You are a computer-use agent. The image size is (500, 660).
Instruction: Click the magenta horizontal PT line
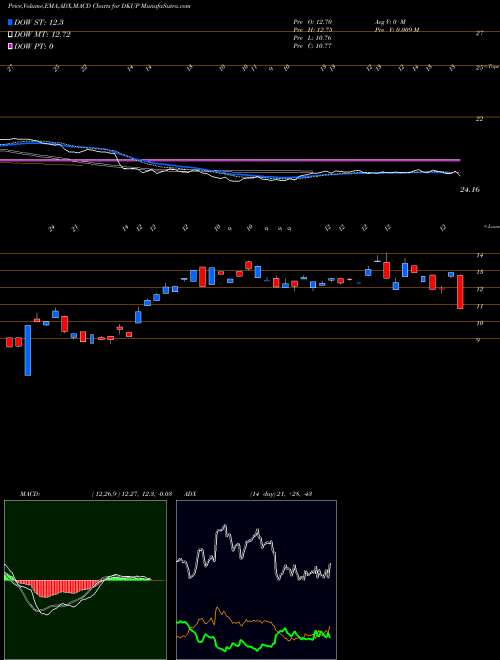[x=230, y=160]
